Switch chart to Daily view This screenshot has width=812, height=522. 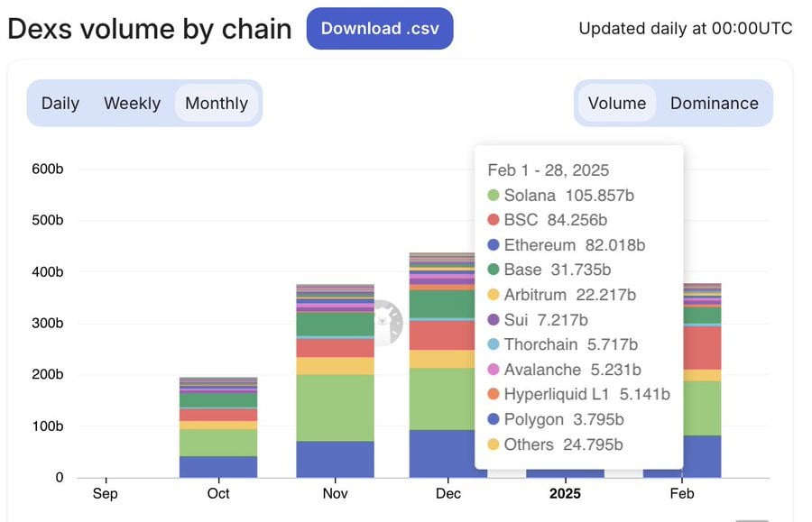click(60, 103)
